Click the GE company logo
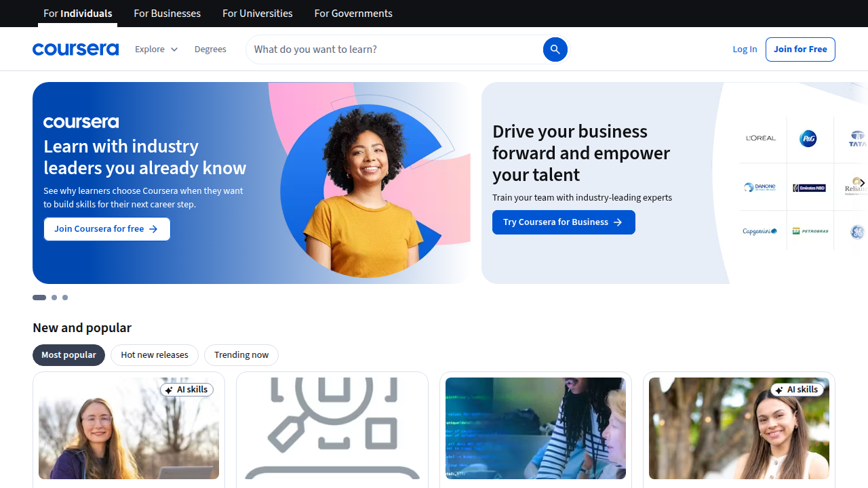The width and height of the screenshot is (868, 488). pos(858,232)
